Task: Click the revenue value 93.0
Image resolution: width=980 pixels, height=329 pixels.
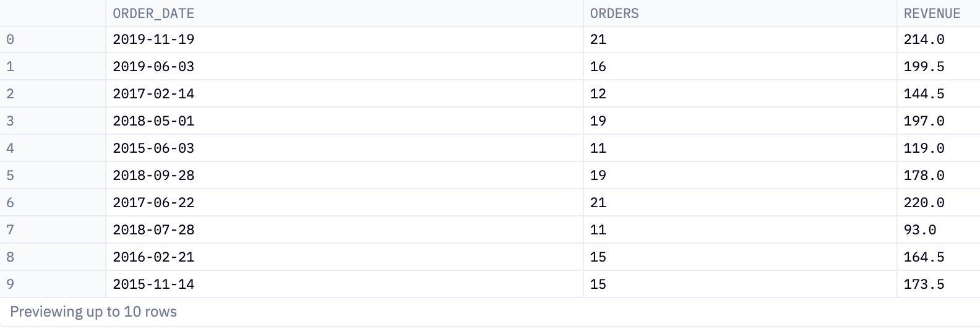Action: tap(939, 230)
